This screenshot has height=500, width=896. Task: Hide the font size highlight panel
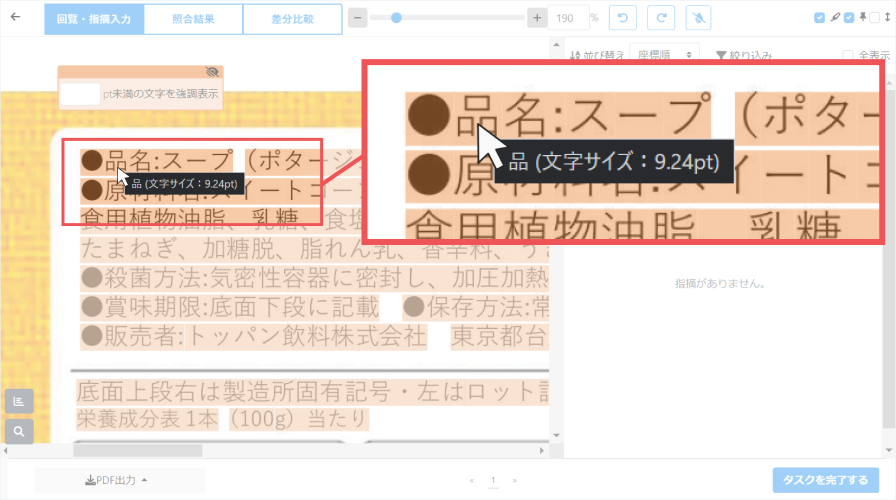[x=211, y=72]
